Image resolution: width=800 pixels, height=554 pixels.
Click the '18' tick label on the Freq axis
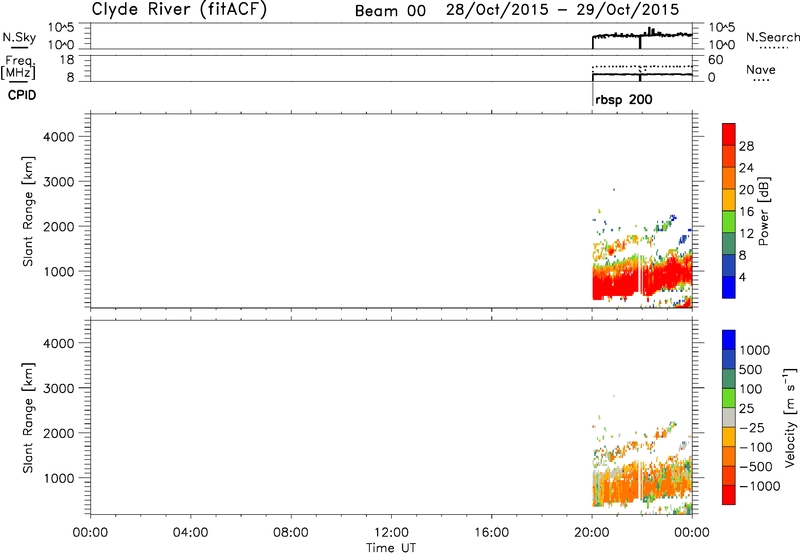tap(68, 60)
